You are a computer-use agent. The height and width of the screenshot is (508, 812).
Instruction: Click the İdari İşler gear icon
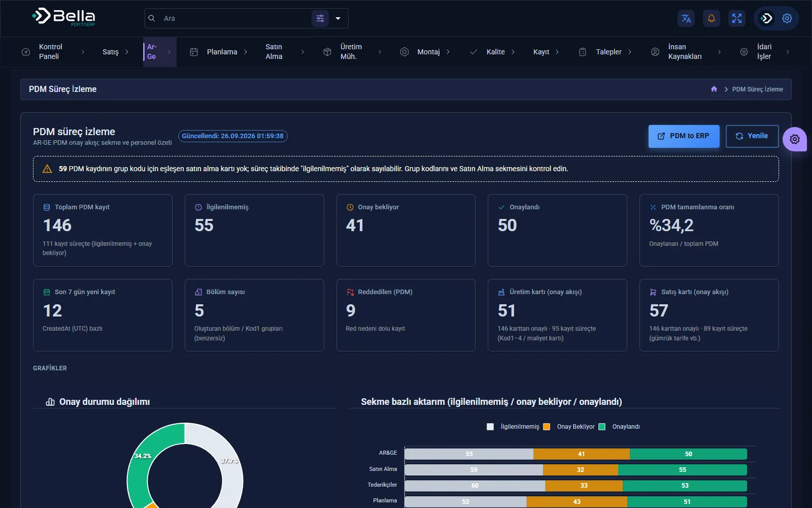(744, 52)
